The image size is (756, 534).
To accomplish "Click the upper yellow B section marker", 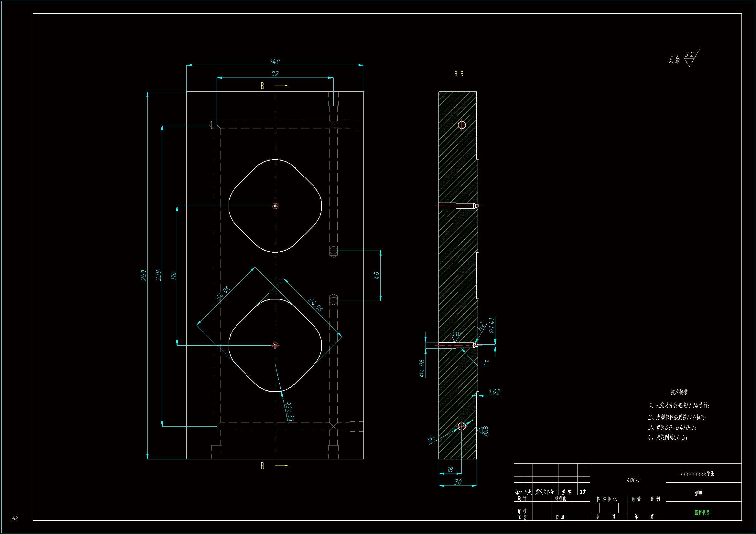I will (263, 86).
